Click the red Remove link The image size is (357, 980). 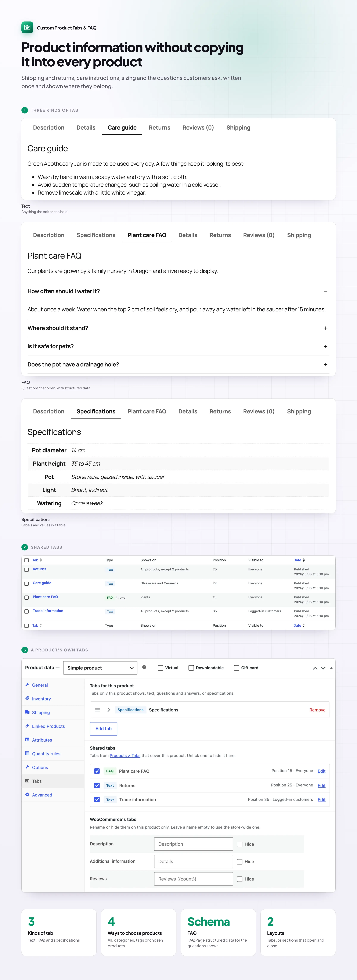[317, 710]
